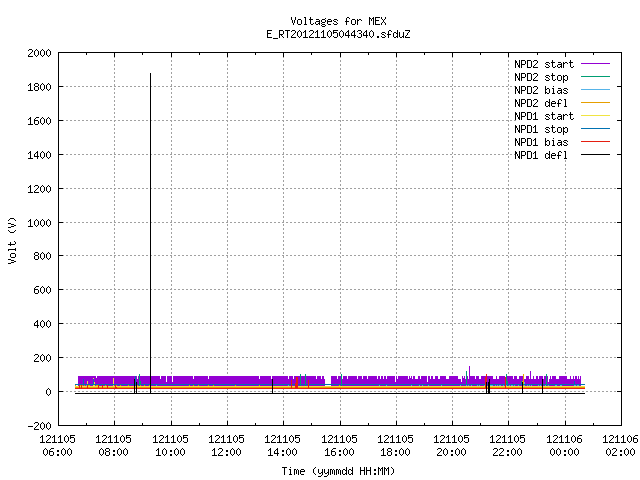Click the x-axis tick label 121105 06:00
The width and height of the screenshot is (640, 480).
click(x=57, y=446)
